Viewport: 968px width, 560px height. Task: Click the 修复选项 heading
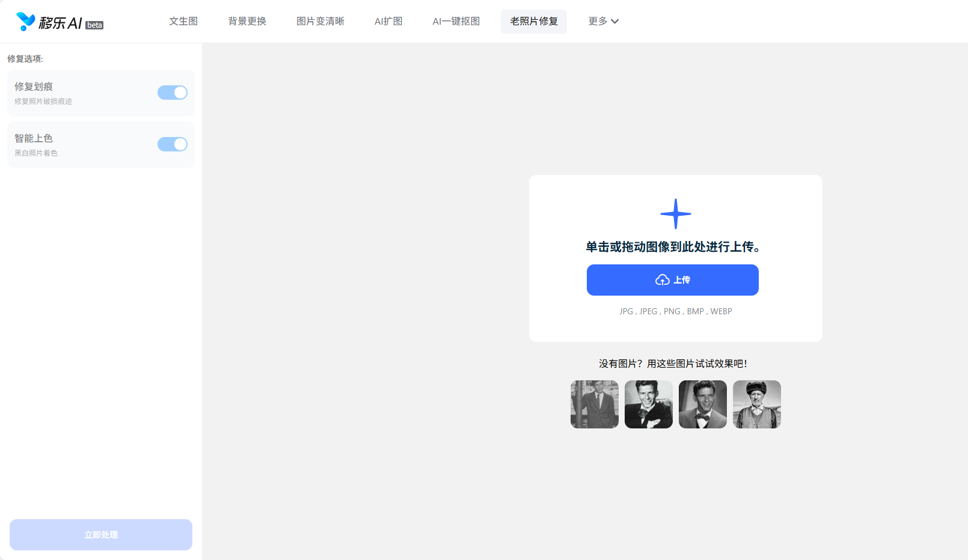pyautogui.click(x=25, y=59)
